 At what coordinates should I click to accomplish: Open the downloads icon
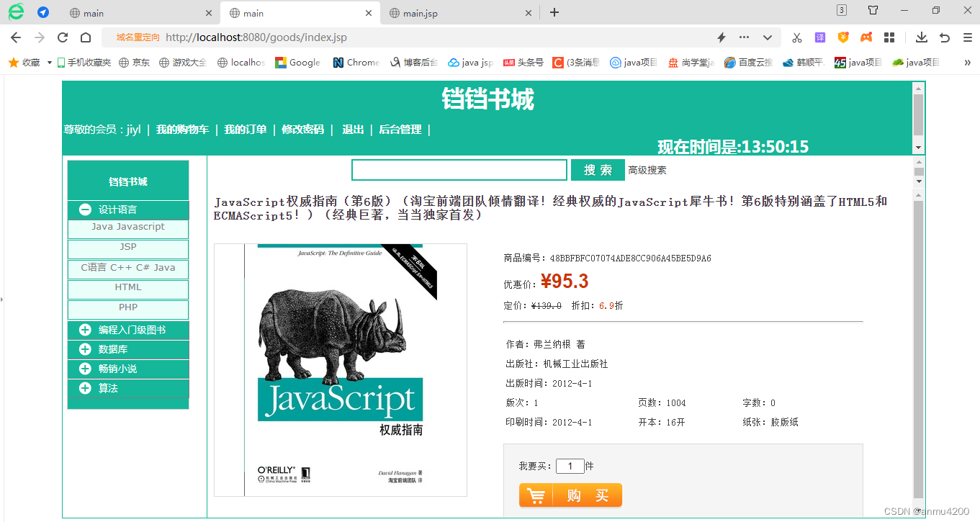(x=922, y=37)
